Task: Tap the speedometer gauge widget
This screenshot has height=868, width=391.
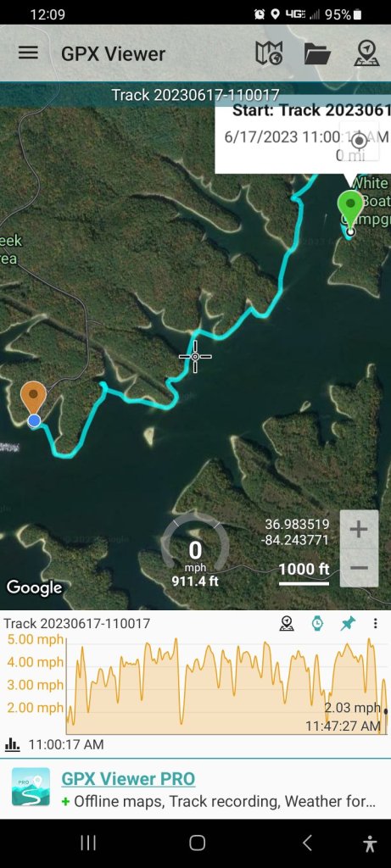Action: coord(195,548)
